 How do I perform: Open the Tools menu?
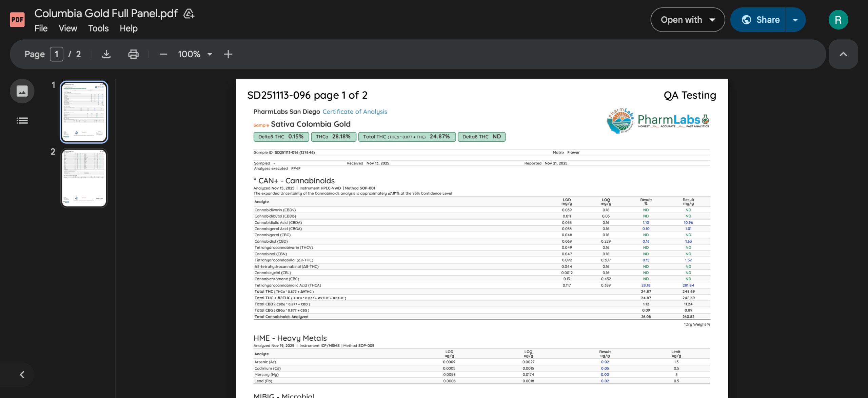tap(98, 28)
